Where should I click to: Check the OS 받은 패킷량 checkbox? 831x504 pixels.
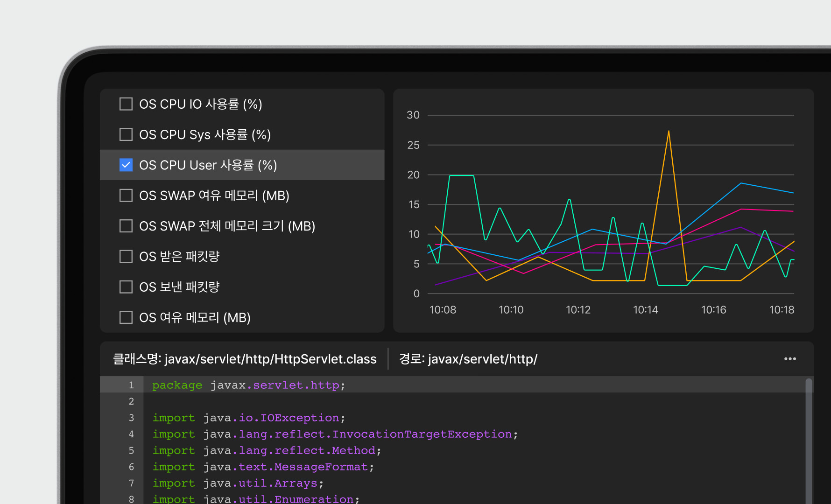(x=126, y=257)
